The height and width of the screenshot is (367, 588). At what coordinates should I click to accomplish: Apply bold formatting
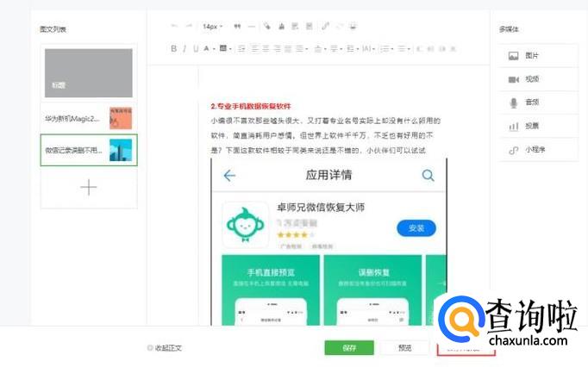(173, 49)
